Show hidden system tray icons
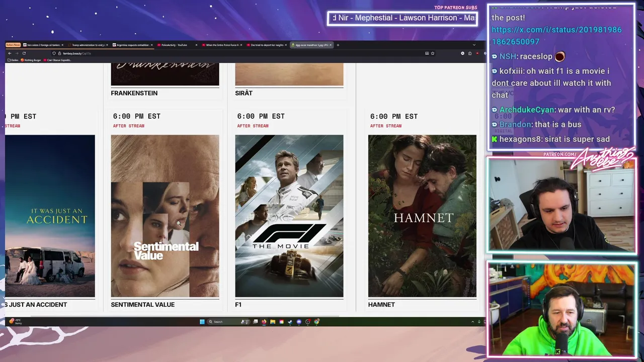 click(x=472, y=322)
